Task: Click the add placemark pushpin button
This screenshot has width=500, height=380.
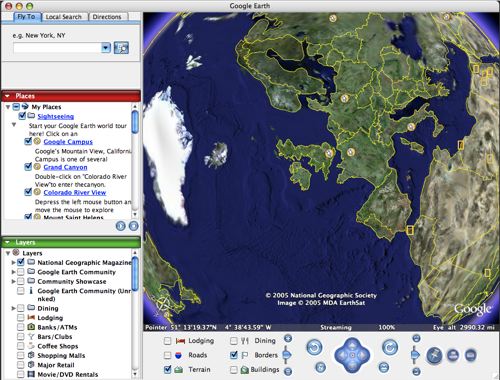Action: [434, 355]
